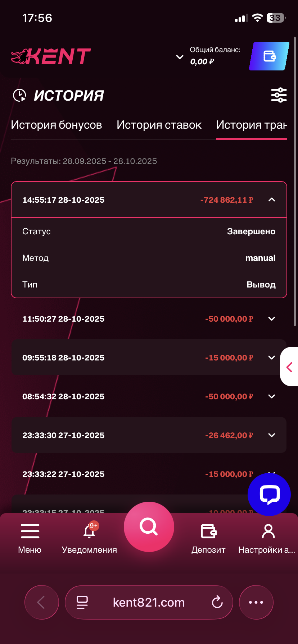The image size is (298, 644).
Task: Reload the kent821.com page
Action: [217, 602]
